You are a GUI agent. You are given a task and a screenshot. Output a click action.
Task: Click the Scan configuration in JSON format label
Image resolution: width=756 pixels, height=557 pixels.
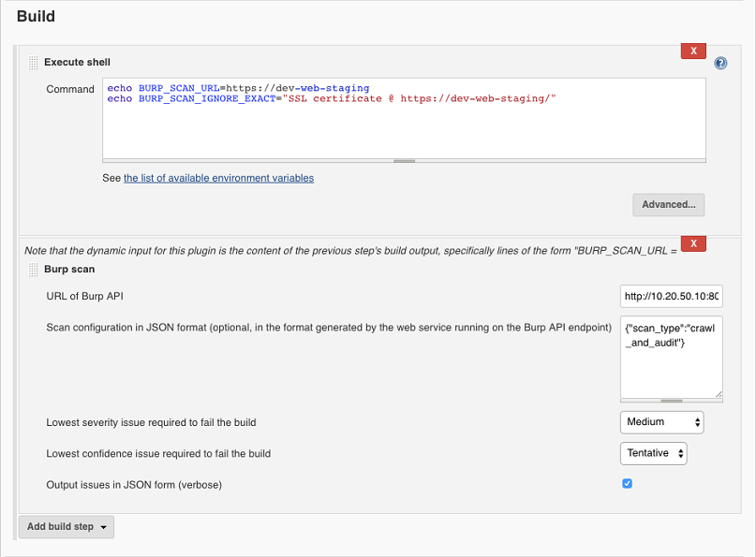click(329, 328)
